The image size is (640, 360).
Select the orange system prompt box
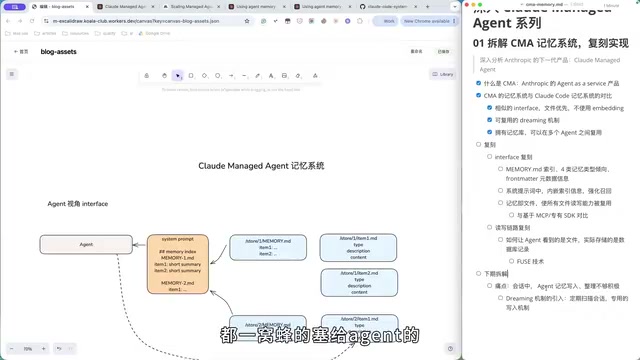(178, 264)
